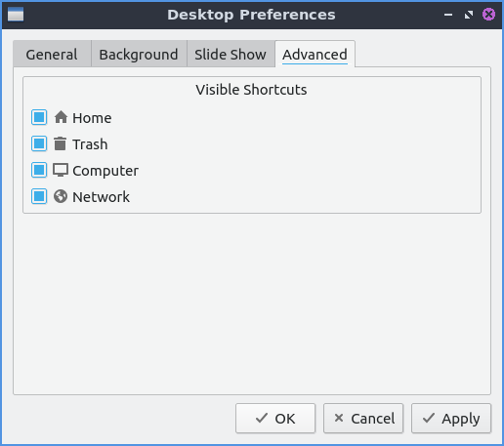Click the Cancel button
The image size is (504, 446).
pos(363,419)
